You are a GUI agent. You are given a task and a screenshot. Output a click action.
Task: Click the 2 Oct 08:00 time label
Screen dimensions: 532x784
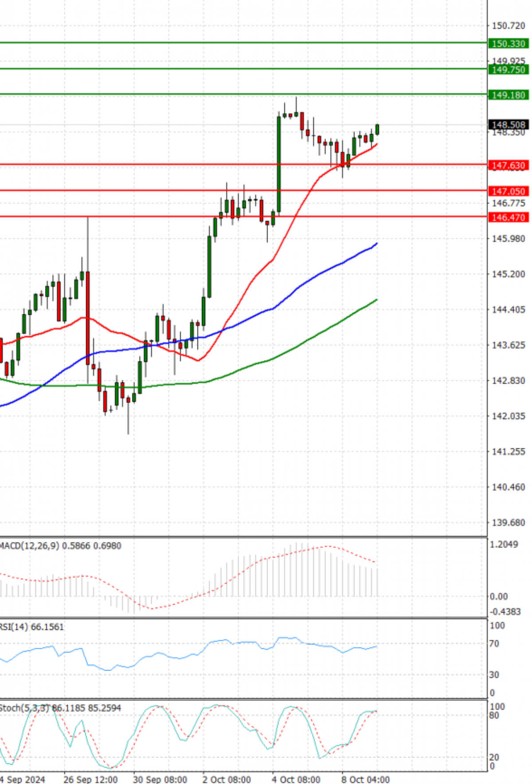tap(227, 779)
